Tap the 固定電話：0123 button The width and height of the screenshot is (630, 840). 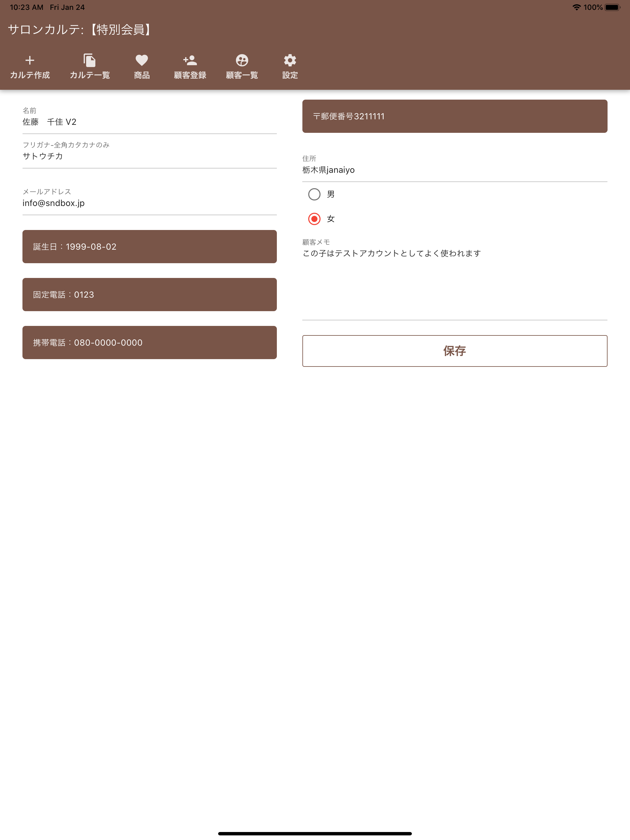[150, 295]
